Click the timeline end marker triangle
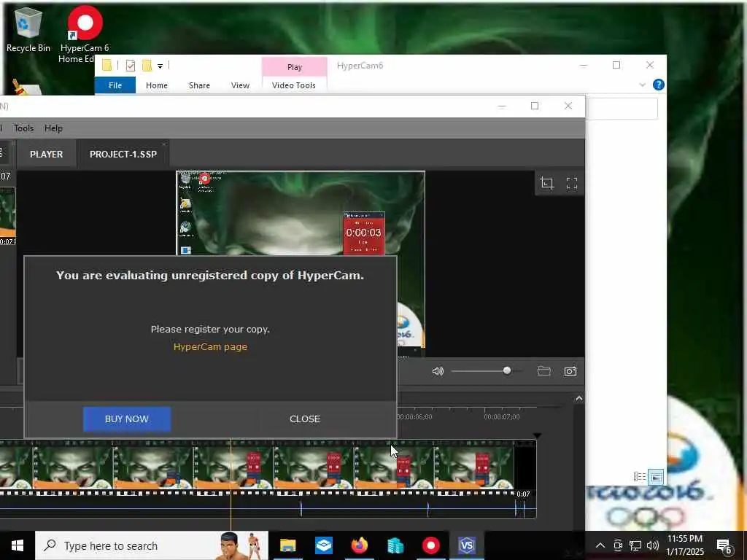 [537, 436]
